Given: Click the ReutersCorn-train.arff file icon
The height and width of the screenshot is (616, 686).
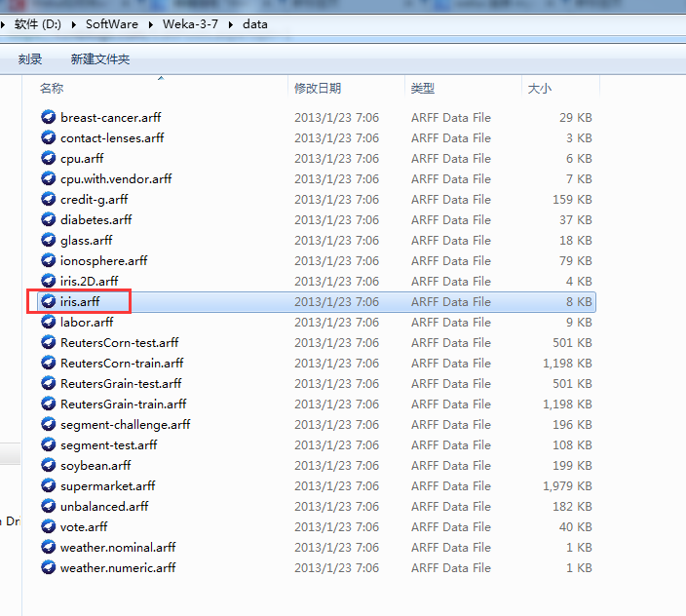Looking at the screenshot, I should [48, 363].
